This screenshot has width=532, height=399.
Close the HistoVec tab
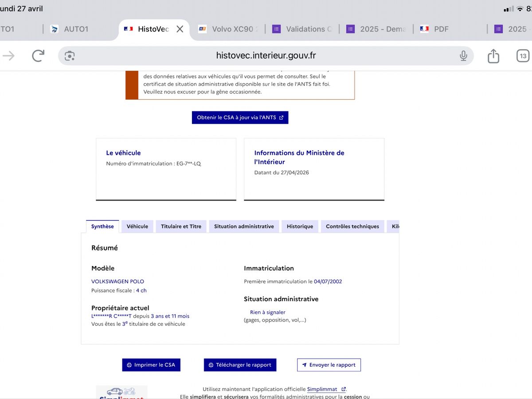[x=180, y=29]
